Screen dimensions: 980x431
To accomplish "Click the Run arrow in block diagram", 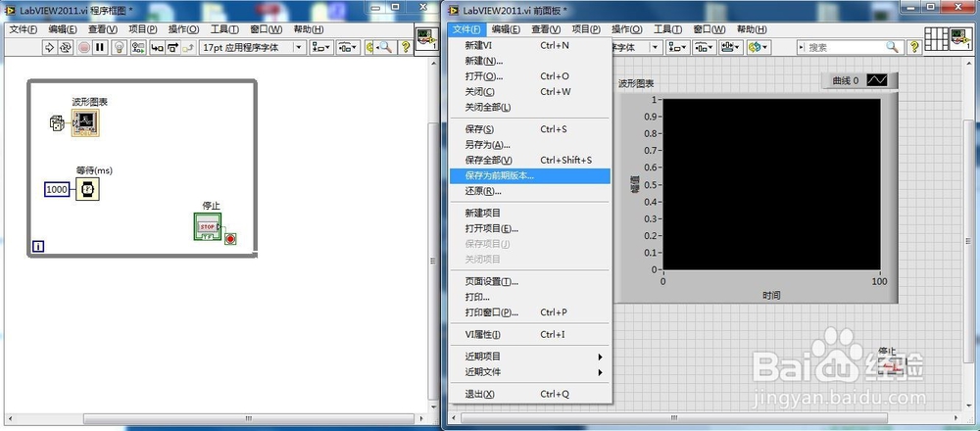I will pyautogui.click(x=49, y=47).
